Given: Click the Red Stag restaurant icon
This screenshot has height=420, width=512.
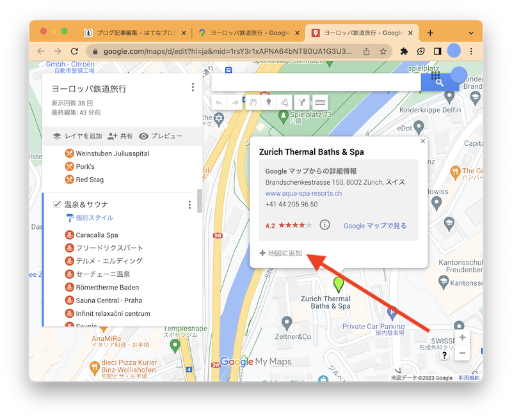Looking at the screenshot, I should [x=69, y=180].
